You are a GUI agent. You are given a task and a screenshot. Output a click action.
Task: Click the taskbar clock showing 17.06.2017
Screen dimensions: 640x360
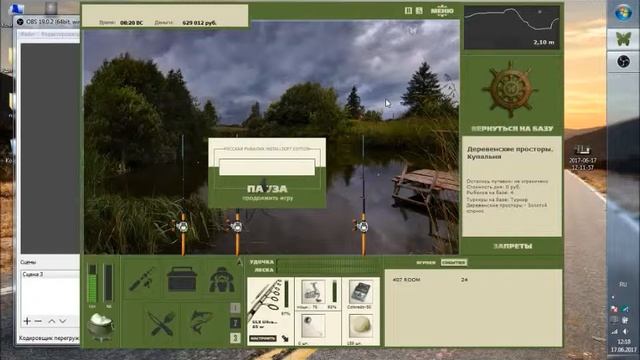623,346
